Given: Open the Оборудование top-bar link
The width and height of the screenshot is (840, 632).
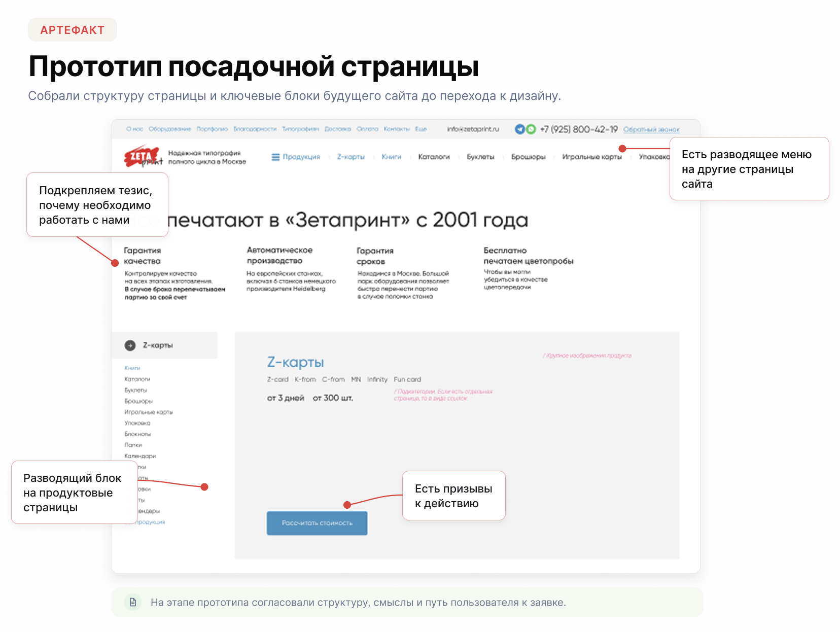Looking at the screenshot, I should (x=169, y=129).
